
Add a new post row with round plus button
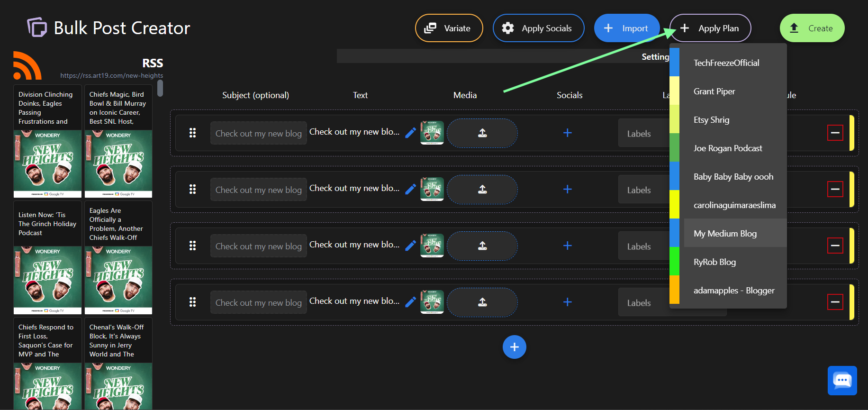[514, 347]
